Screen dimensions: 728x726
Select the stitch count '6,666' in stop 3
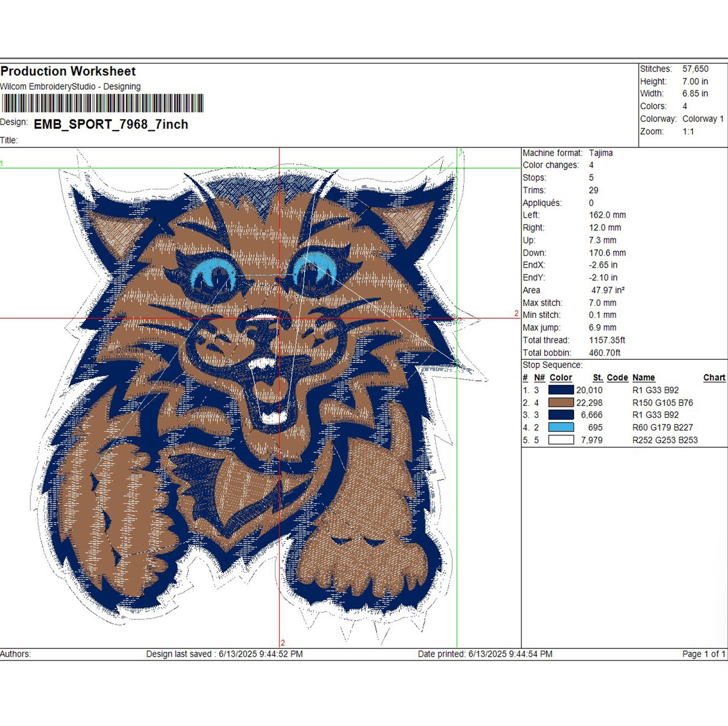click(x=592, y=415)
